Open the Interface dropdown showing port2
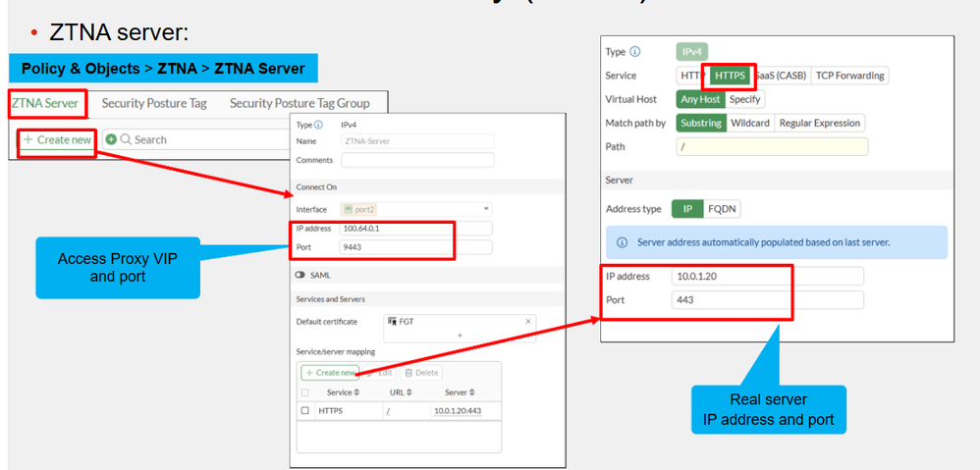This screenshot has width=980, height=470. 416,210
